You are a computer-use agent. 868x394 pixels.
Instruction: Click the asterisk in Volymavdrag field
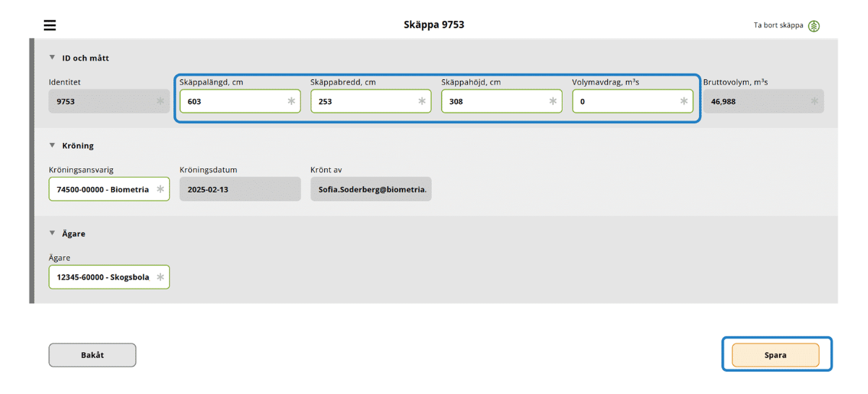coord(683,102)
